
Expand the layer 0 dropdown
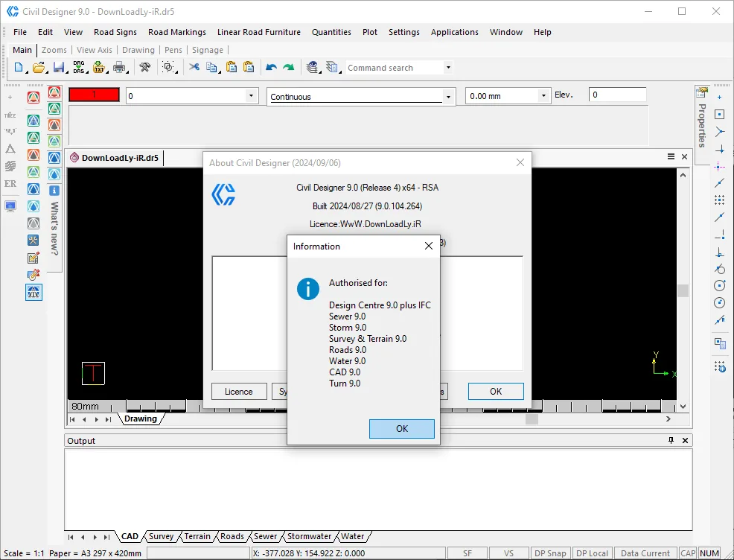(251, 95)
